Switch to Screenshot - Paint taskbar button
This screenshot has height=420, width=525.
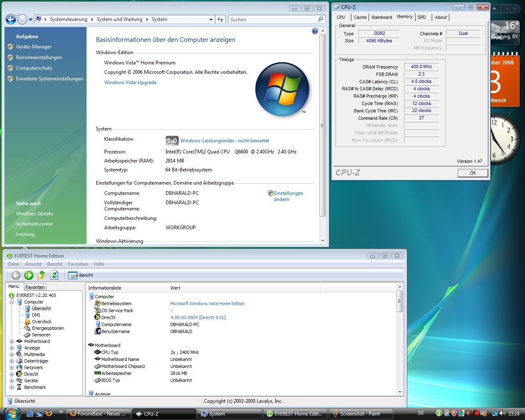tap(360, 414)
